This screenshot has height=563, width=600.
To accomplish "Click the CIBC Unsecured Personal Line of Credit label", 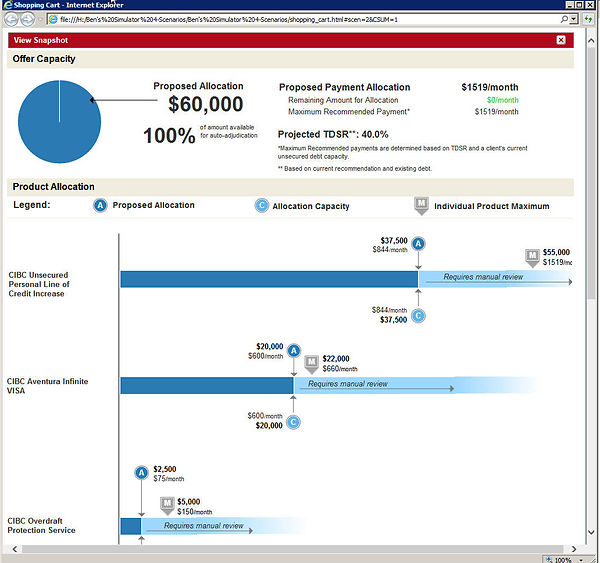I will pyautogui.click(x=39, y=284).
